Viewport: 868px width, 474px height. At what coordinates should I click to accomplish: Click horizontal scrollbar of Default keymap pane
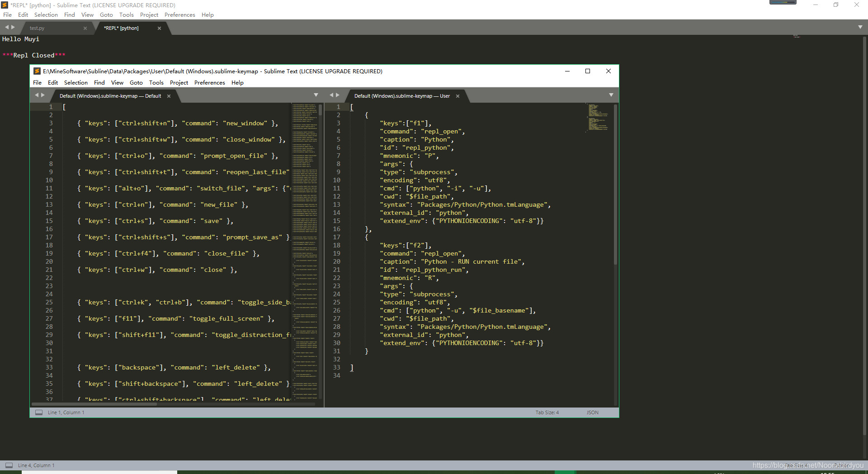tap(94, 404)
